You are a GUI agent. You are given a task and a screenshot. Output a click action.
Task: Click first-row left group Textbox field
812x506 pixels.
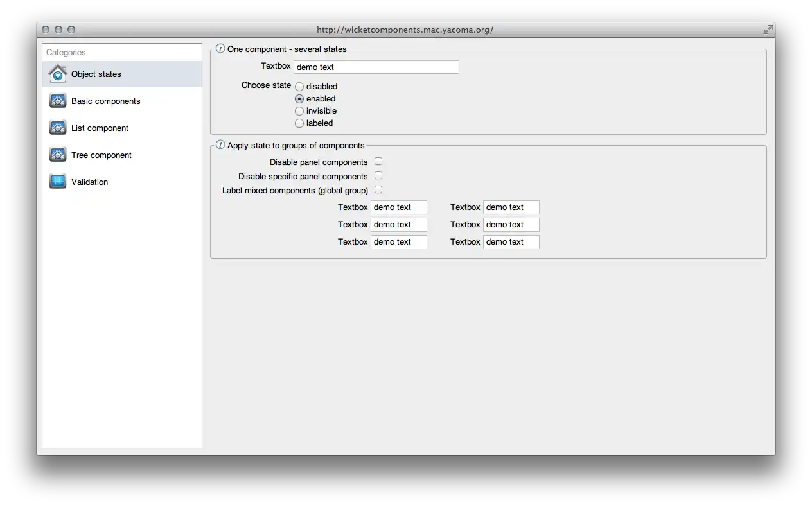399,207
